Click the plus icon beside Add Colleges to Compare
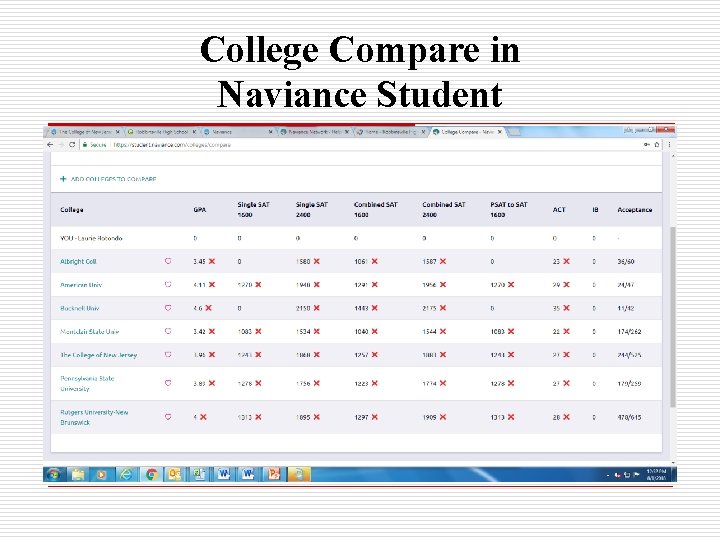 click(63, 179)
